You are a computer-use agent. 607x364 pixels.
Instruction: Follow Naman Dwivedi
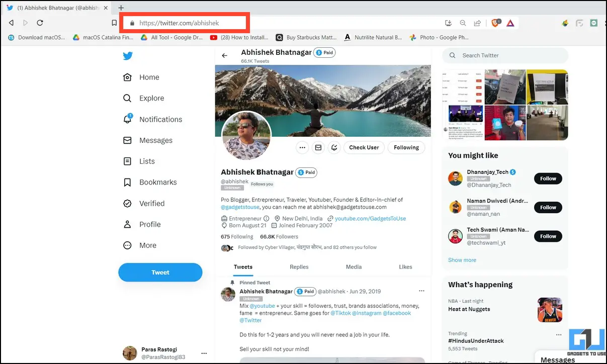[x=548, y=207]
